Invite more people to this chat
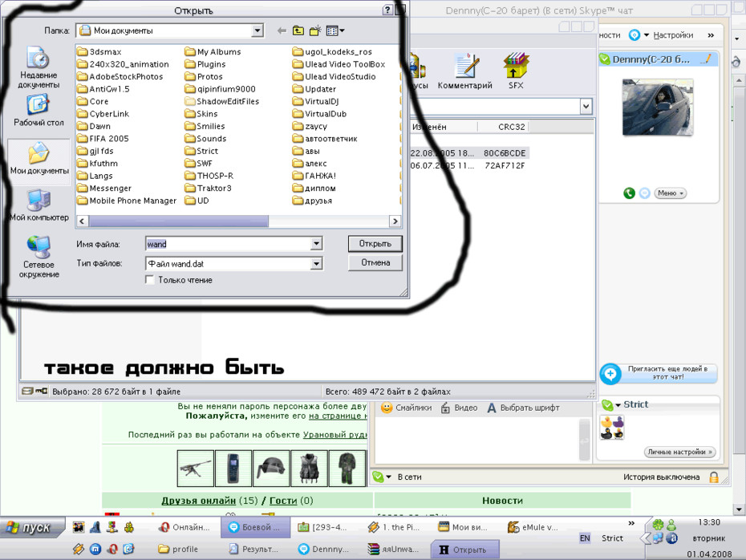Image resolution: width=746 pixels, height=560 pixels. (659, 373)
